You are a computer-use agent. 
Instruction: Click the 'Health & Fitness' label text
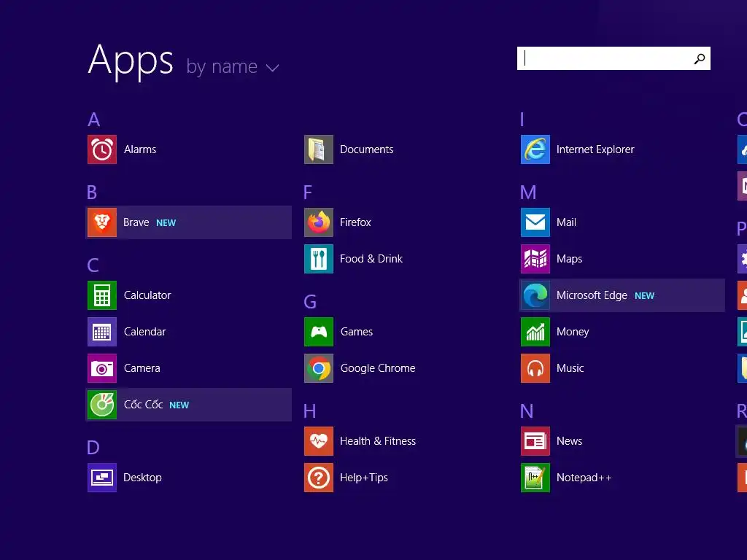[x=378, y=441]
